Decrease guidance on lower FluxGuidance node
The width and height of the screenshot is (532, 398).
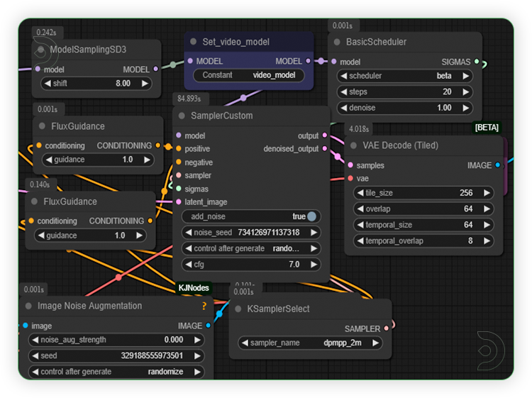tap(41, 235)
